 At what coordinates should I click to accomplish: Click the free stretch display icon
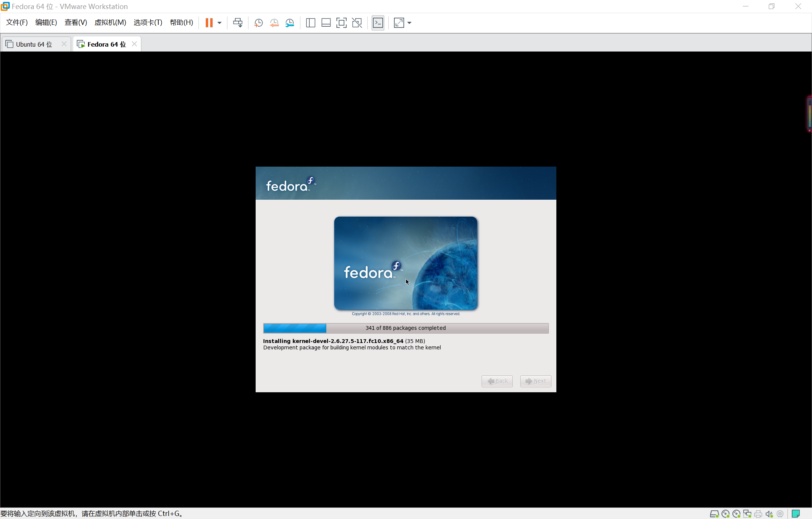[399, 23]
